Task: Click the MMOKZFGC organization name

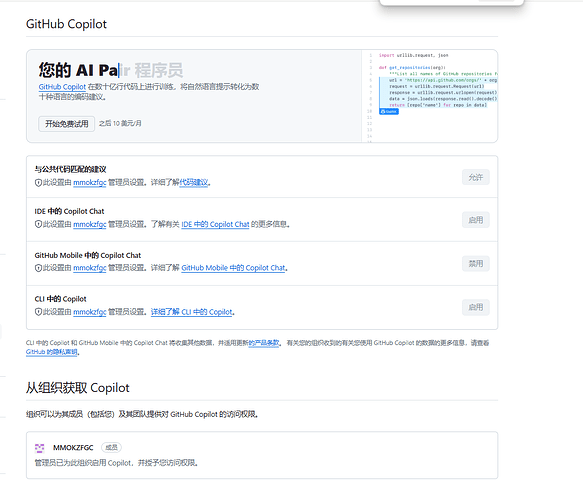Action: click(73, 448)
